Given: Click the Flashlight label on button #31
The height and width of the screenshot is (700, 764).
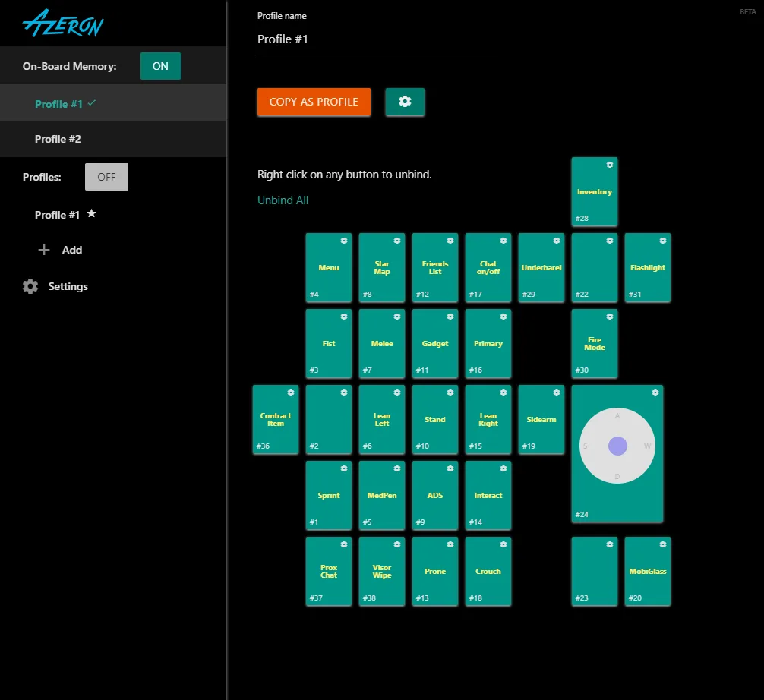Looking at the screenshot, I should coord(648,267).
